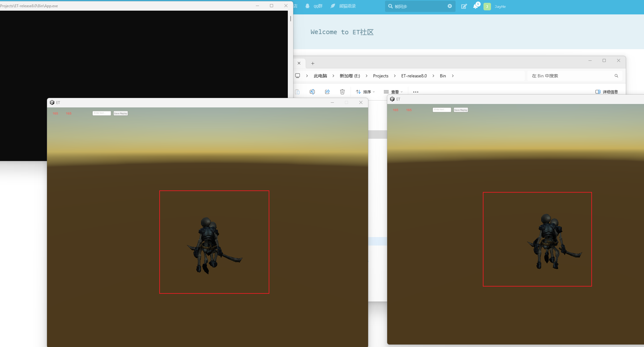644x347 pixels.
Task: Go to 此电脑 in the breadcrumb
Action: [x=320, y=76]
